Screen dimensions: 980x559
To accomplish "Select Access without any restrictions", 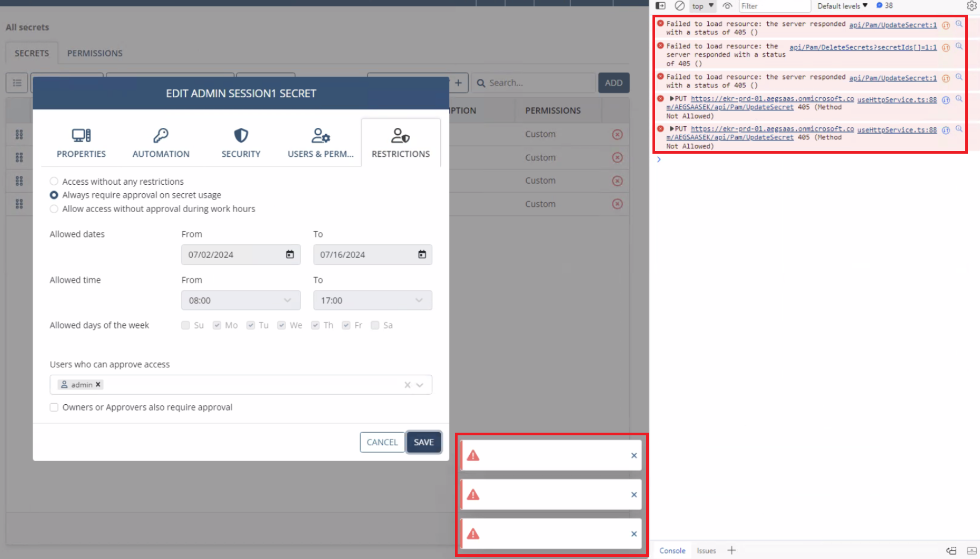I will [54, 182].
